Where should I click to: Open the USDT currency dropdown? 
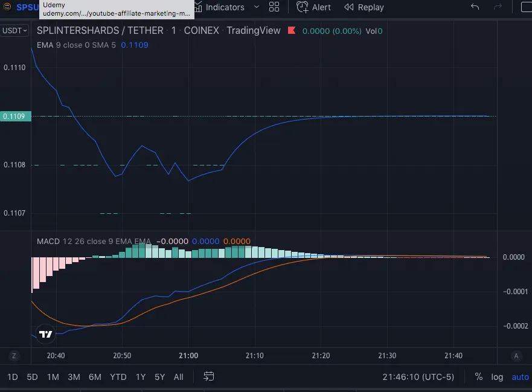pos(14,31)
